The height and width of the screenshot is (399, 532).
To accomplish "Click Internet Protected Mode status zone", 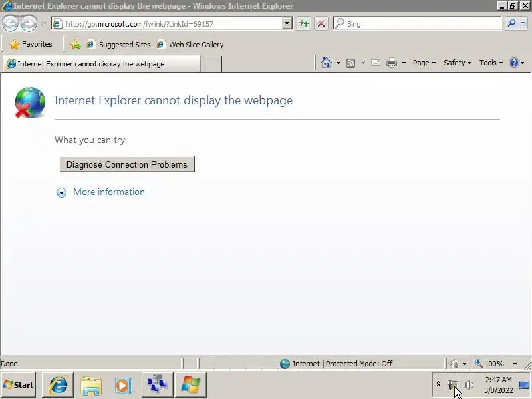I will [361, 364].
